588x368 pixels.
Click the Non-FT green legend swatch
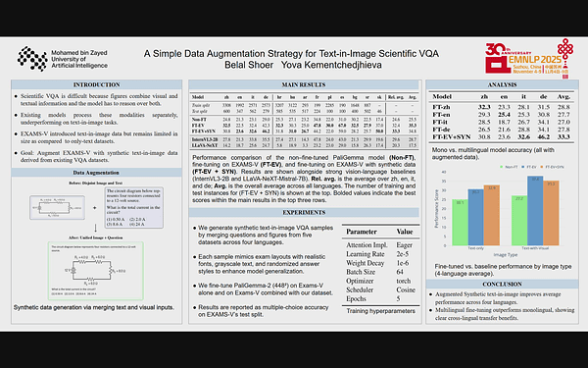coord(502,167)
